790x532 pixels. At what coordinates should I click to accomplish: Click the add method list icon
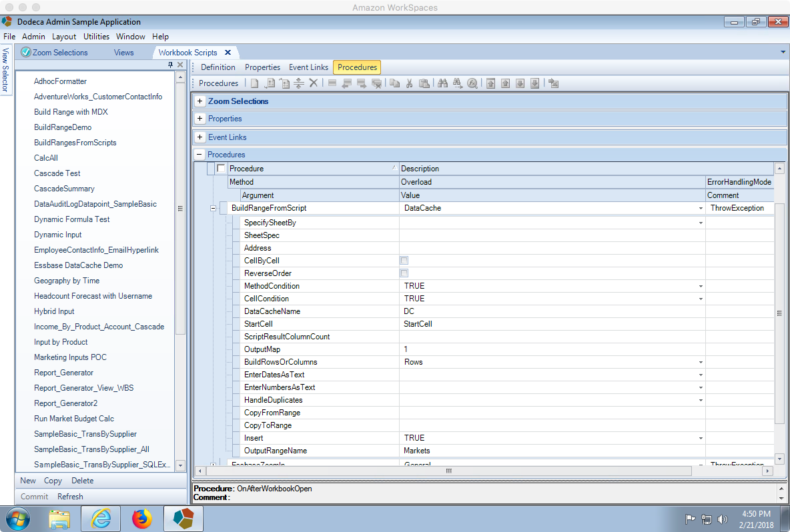point(270,83)
